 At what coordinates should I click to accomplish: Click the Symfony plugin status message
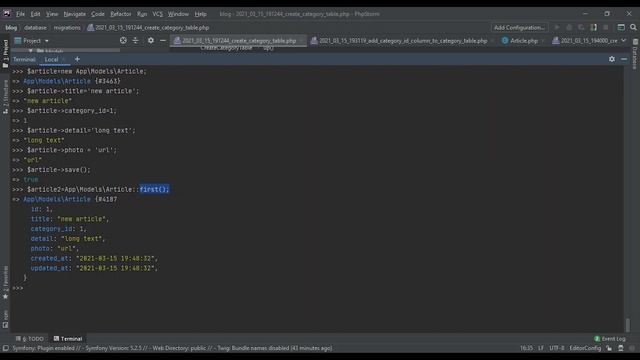tap(172, 348)
